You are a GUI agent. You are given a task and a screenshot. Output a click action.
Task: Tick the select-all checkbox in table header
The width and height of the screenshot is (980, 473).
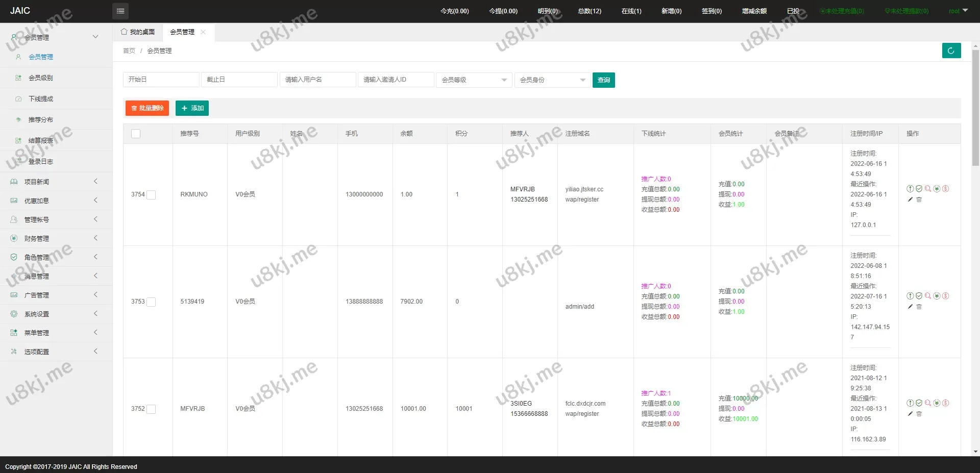[136, 134]
